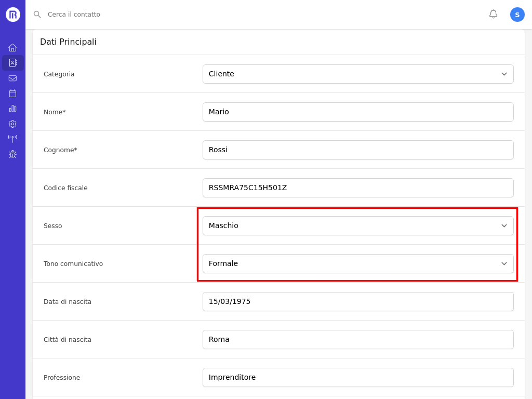The width and height of the screenshot is (532, 399).
Task: Click the Codice fiscale input field
Action: click(x=357, y=188)
